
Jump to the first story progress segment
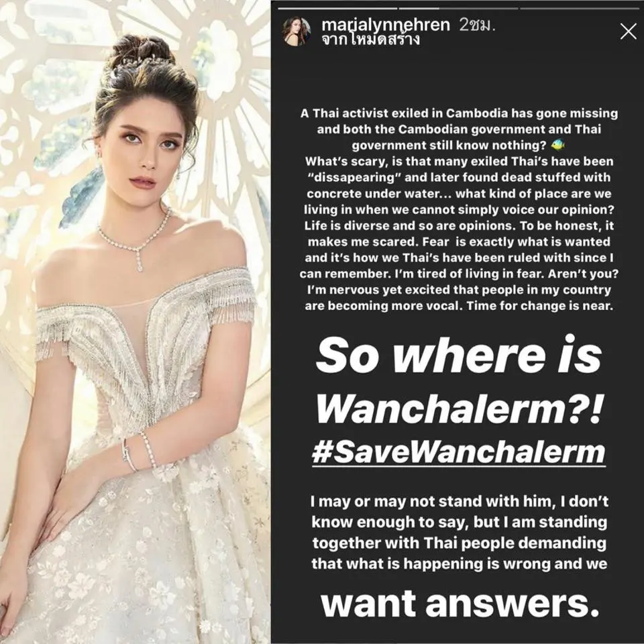tap(337, 8)
